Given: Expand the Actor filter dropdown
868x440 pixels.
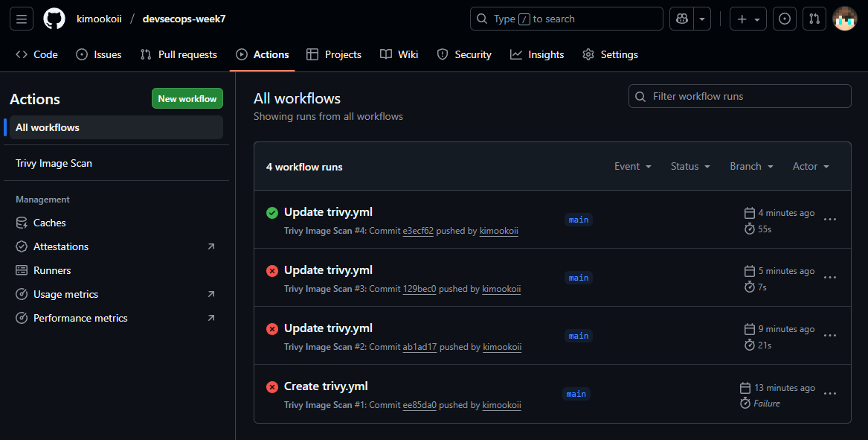Looking at the screenshot, I should 810,167.
